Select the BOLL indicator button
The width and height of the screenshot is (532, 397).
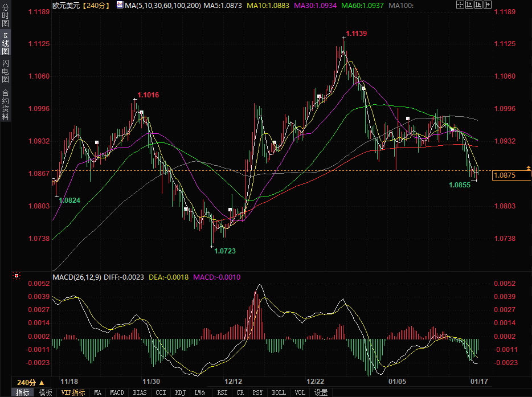[279, 392]
